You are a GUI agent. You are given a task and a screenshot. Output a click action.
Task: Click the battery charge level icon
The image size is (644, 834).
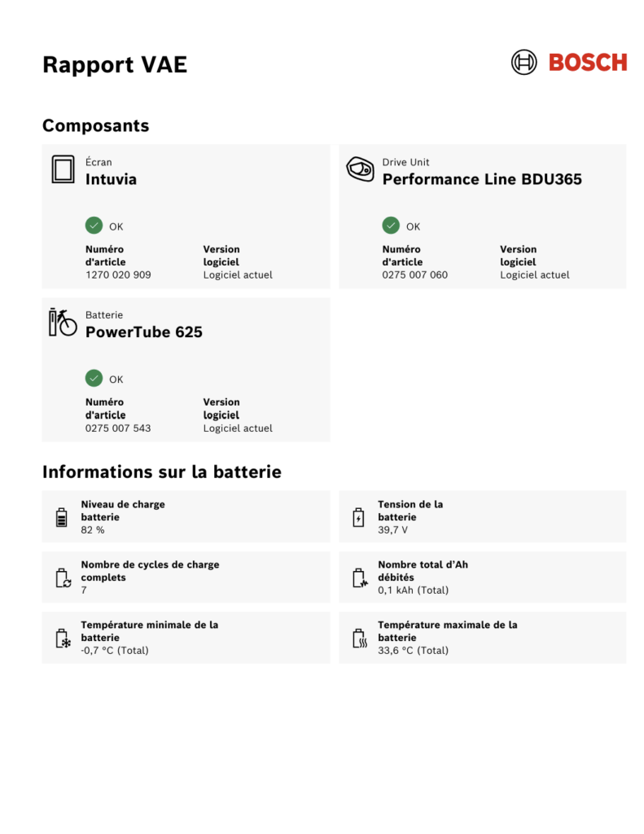pyautogui.click(x=62, y=517)
